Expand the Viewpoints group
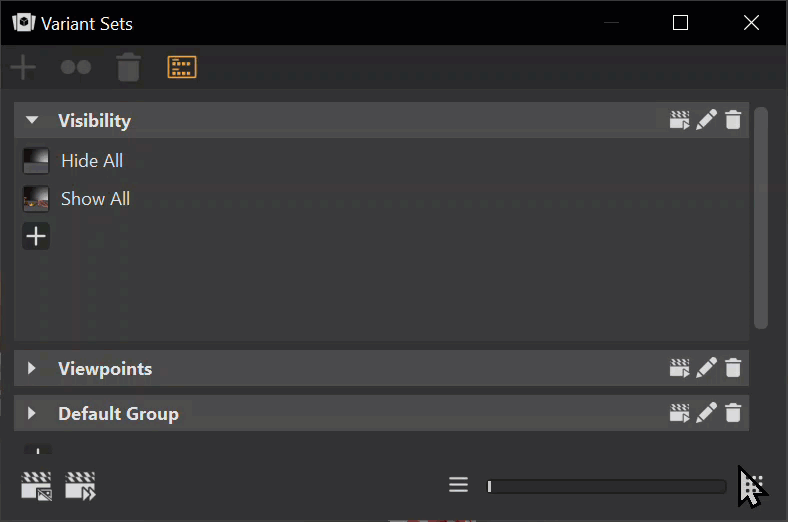788x522 pixels. [x=32, y=368]
